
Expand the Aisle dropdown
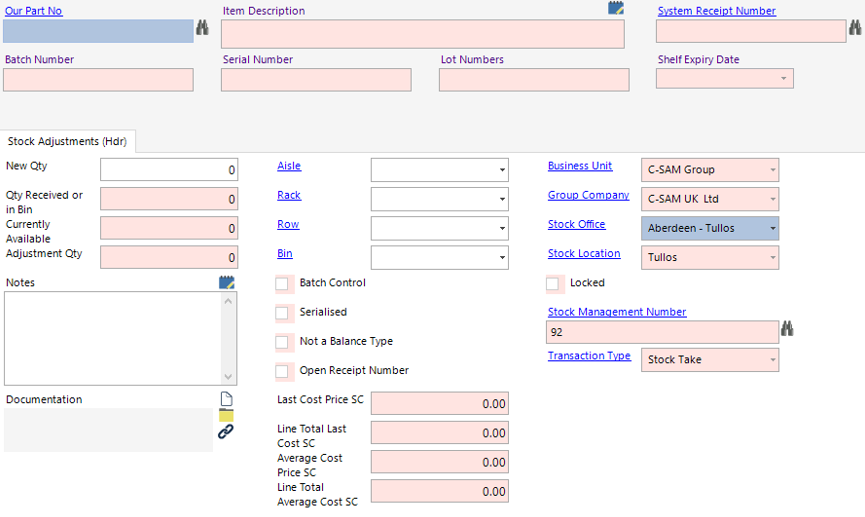501,171
